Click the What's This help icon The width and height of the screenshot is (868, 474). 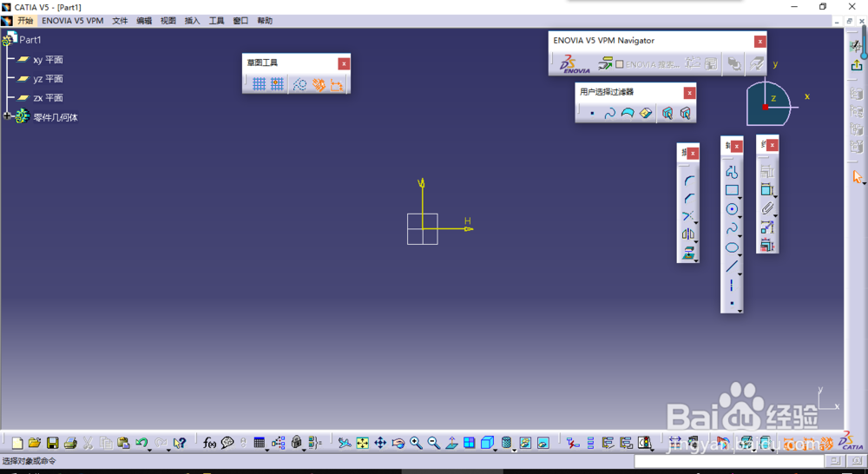(x=180, y=443)
